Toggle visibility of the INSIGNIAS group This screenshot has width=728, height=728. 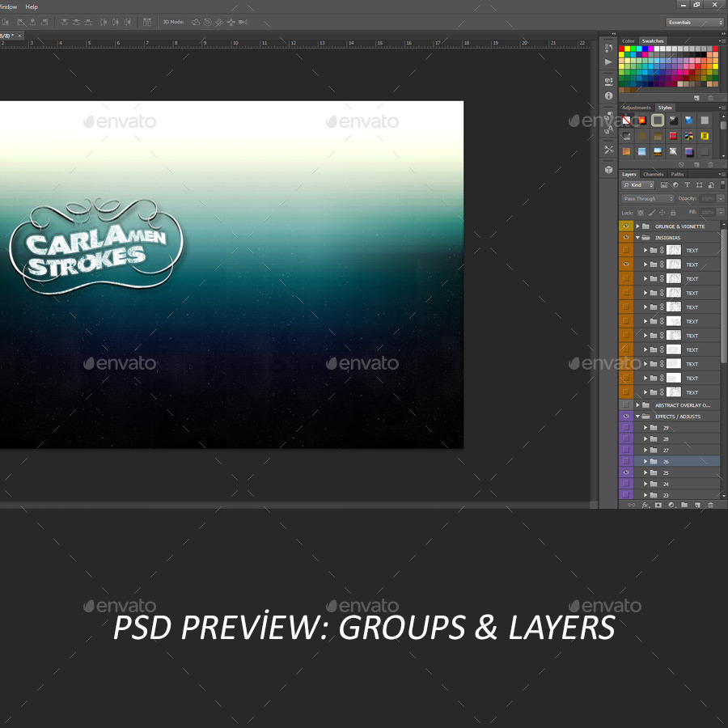(x=627, y=236)
